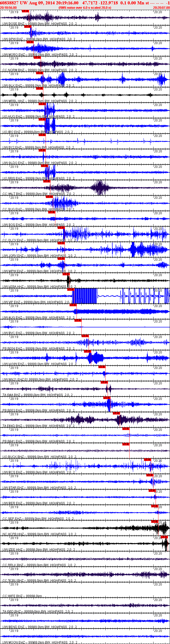
Task: Select the CC SEP EHZ station label
Action: 12,519
